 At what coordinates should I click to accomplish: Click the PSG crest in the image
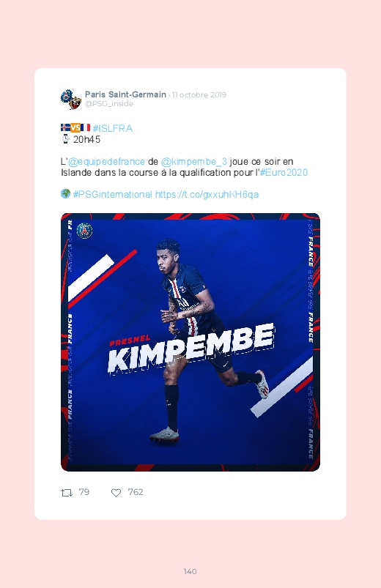84,231
